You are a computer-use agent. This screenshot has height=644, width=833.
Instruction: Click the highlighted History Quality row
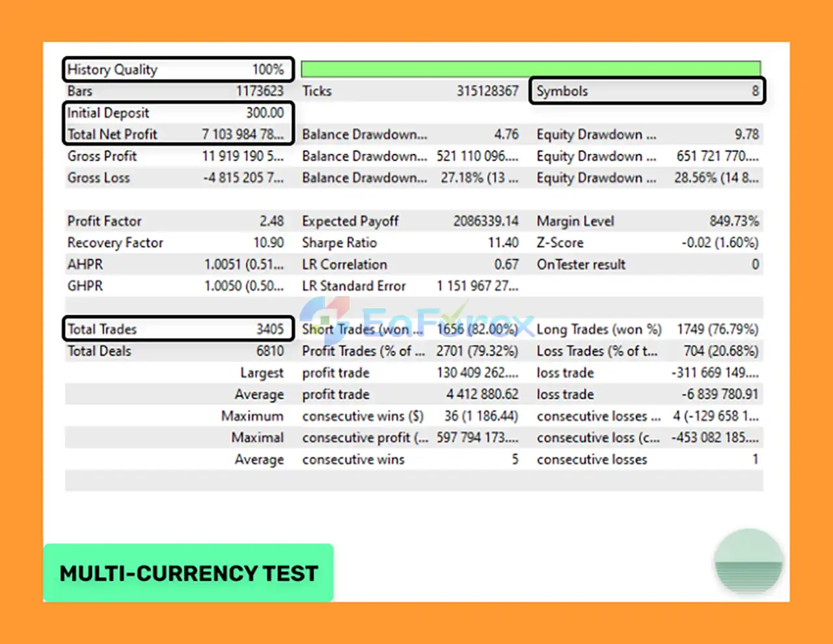178,70
